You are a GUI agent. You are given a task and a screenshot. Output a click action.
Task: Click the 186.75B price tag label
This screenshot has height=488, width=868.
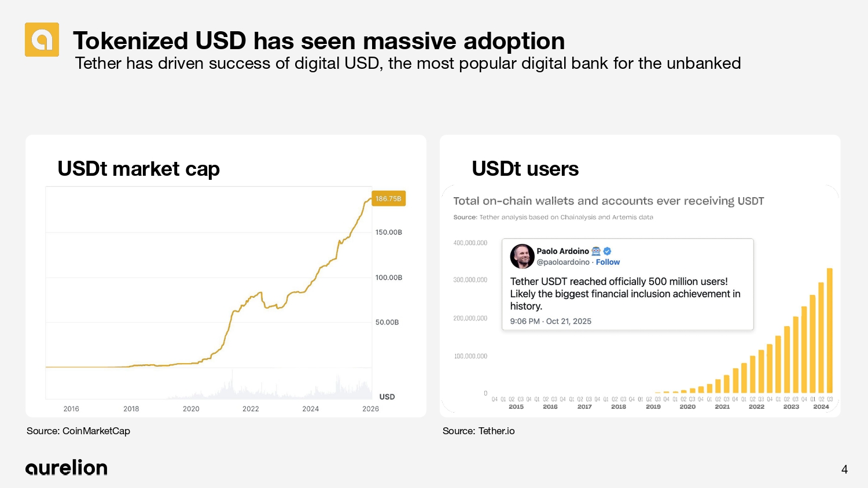click(388, 198)
